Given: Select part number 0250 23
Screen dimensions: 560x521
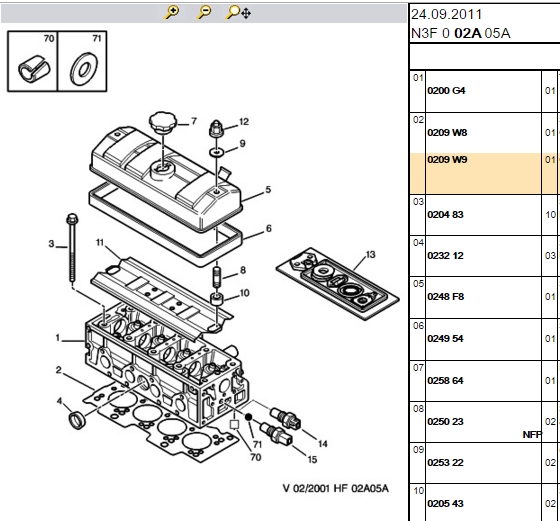Looking at the screenshot, I should coord(445,422).
